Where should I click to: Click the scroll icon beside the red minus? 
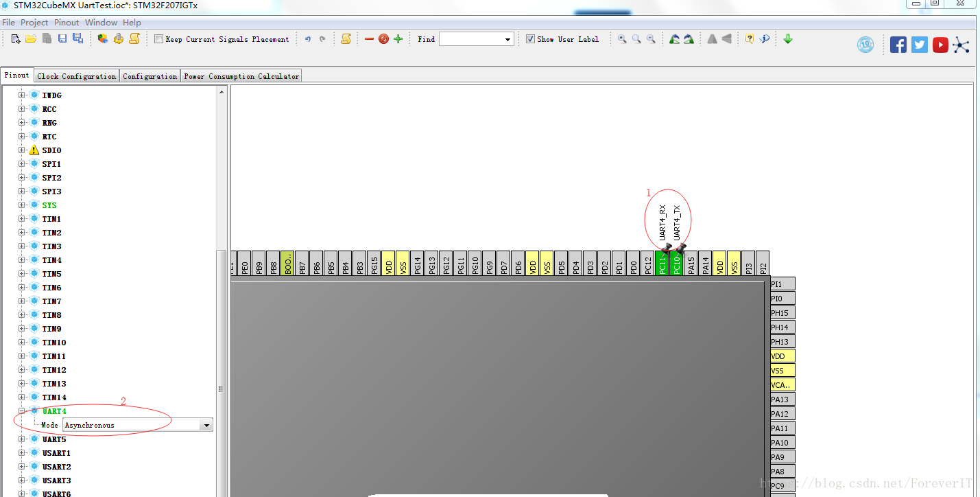tap(346, 39)
